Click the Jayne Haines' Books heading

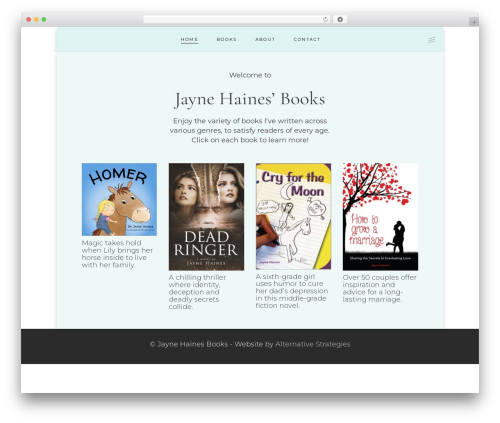250,99
